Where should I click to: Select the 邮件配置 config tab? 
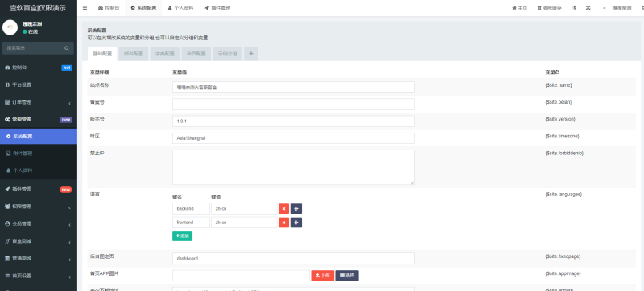[x=134, y=54]
